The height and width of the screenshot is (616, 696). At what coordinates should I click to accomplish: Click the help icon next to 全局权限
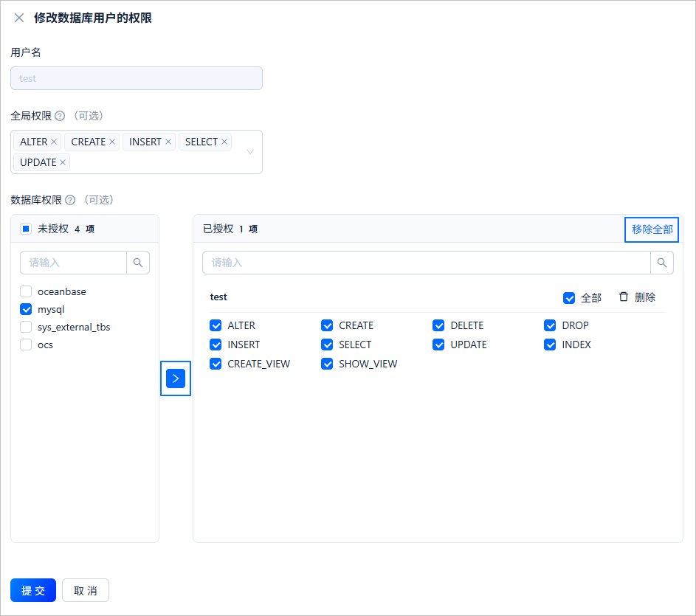[58, 116]
